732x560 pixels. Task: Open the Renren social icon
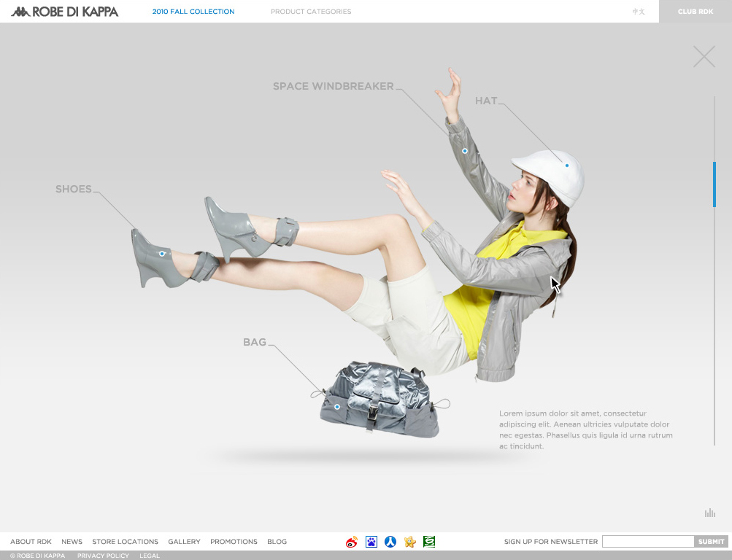click(390, 542)
